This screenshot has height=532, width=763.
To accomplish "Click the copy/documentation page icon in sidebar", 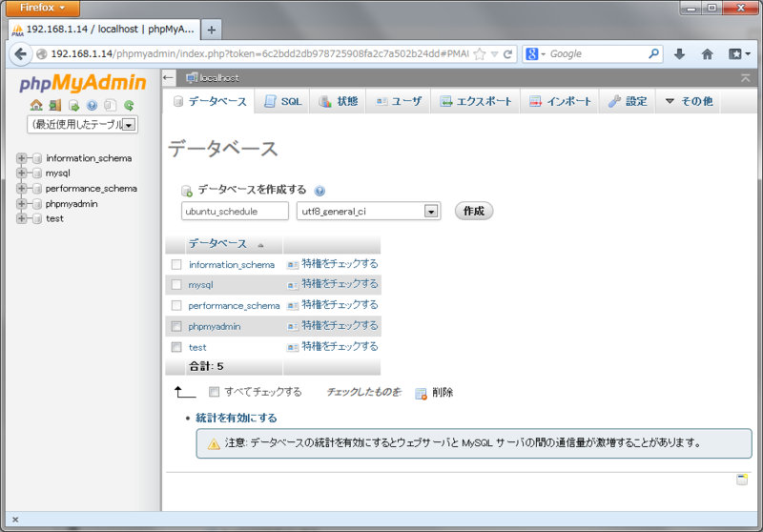I will click(x=111, y=105).
